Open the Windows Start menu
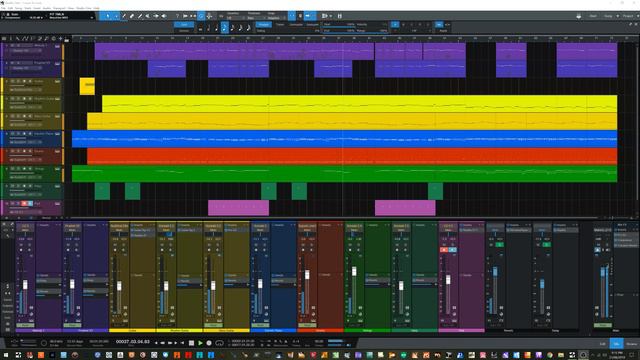 click(6, 355)
